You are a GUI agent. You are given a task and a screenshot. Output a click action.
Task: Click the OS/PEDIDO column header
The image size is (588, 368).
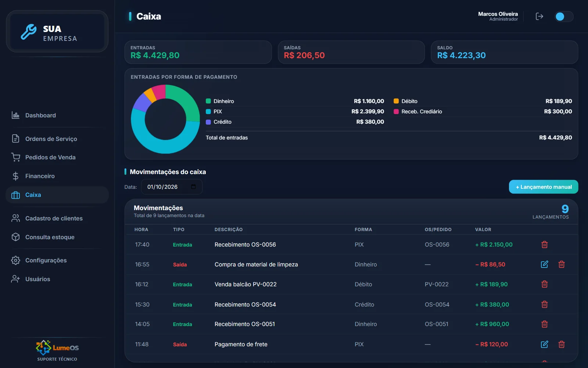(x=438, y=229)
